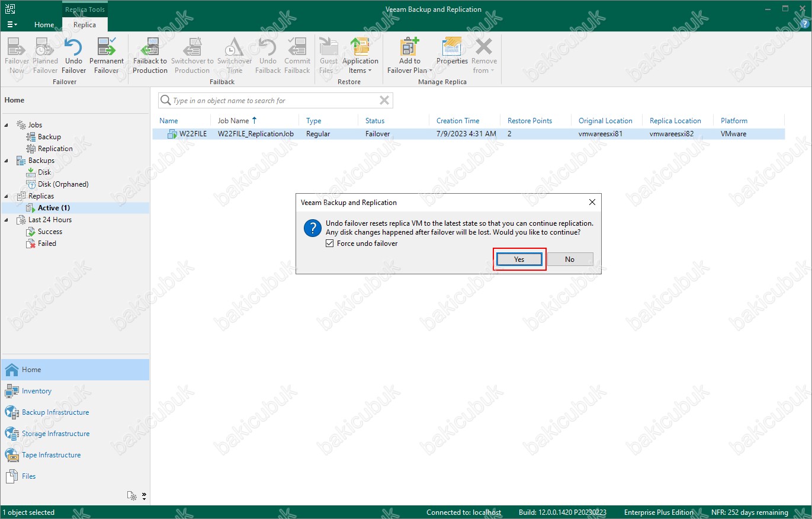This screenshot has height=519, width=812.
Task: Confirm the dialog with Yes
Action: pos(519,259)
